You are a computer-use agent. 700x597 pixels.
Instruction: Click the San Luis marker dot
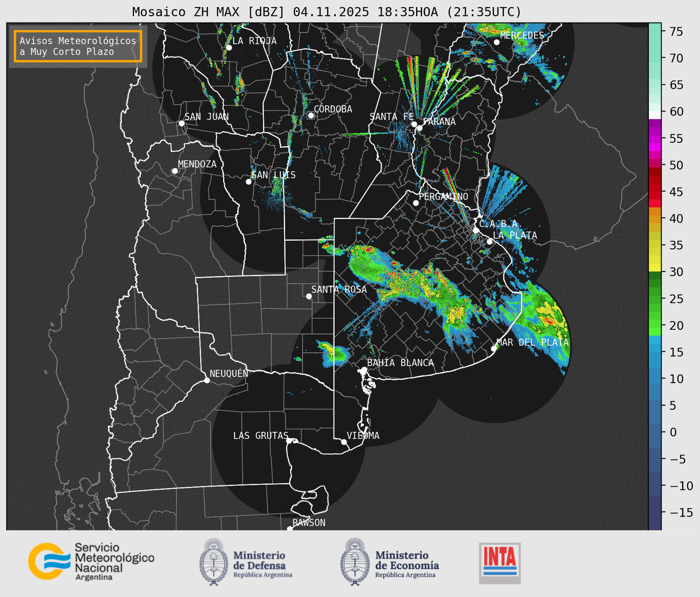[249, 182]
